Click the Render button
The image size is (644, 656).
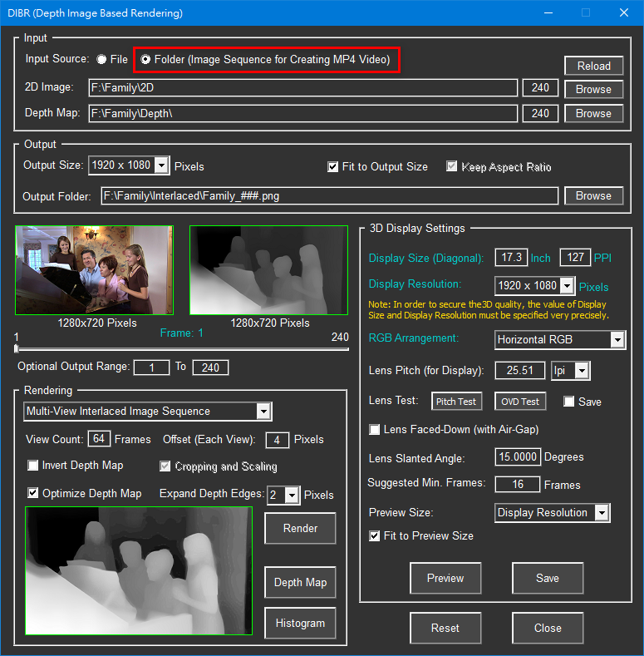(x=300, y=529)
